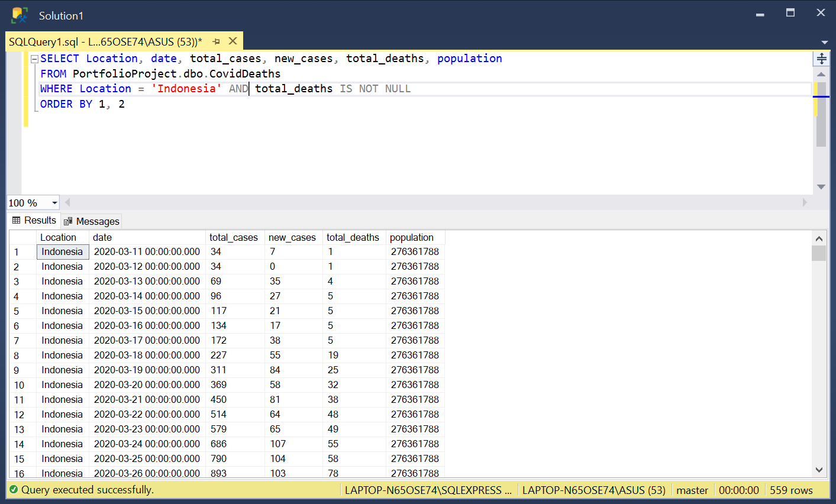The width and height of the screenshot is (836, 504).
Task: Click the Messages notification icon
Action: point(68,221)
